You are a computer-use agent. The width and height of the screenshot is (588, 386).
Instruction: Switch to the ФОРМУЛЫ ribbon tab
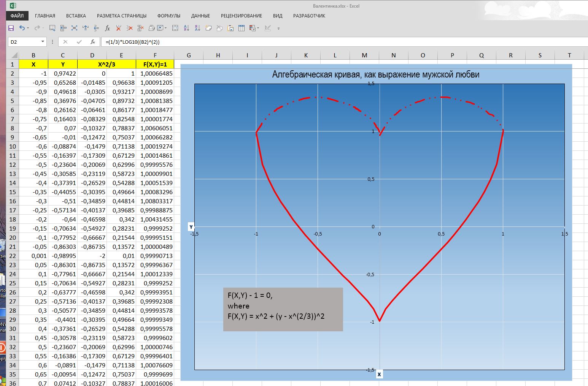tap(168, 16)
